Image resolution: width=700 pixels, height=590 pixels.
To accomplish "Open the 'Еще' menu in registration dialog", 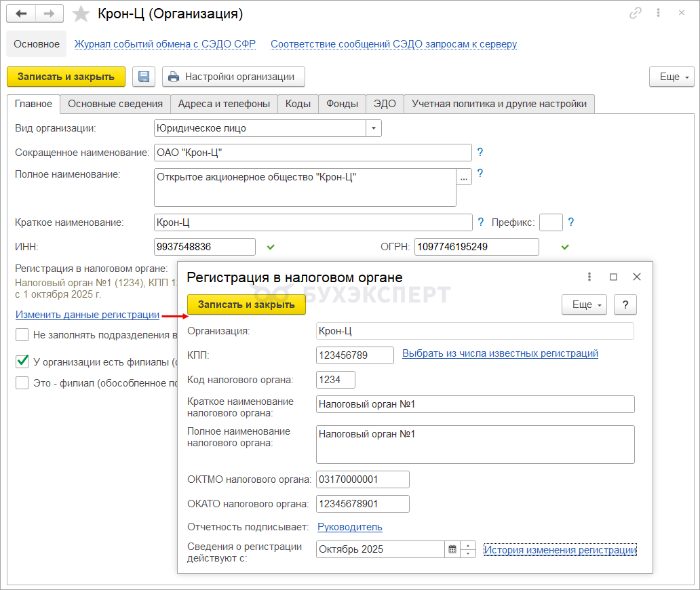I will (x=583, y=305).
